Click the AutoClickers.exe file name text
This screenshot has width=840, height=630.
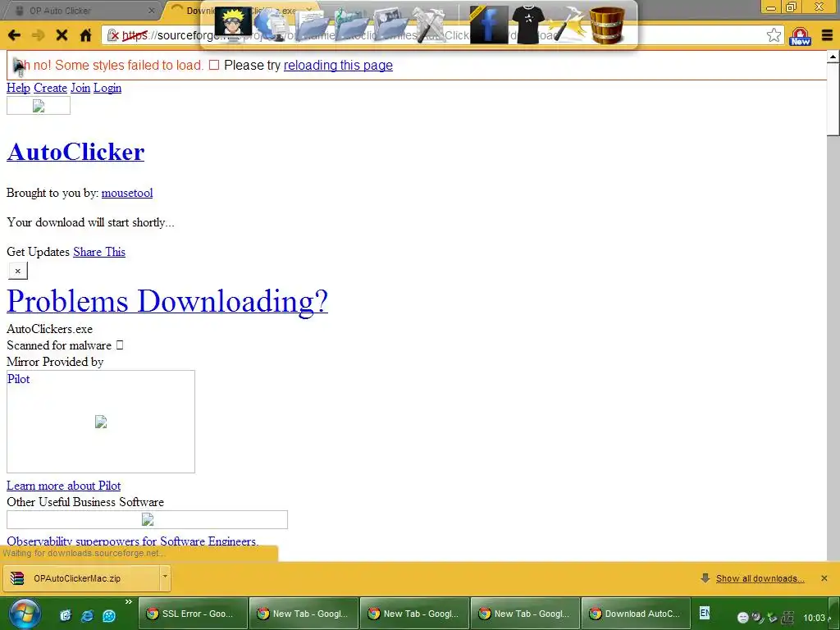tap(49, 329)
